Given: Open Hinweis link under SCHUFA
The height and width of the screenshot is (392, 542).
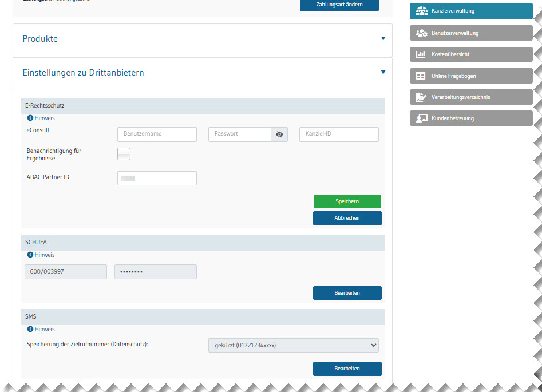Looking at the screenshot, I should click(x=45, y=255).
